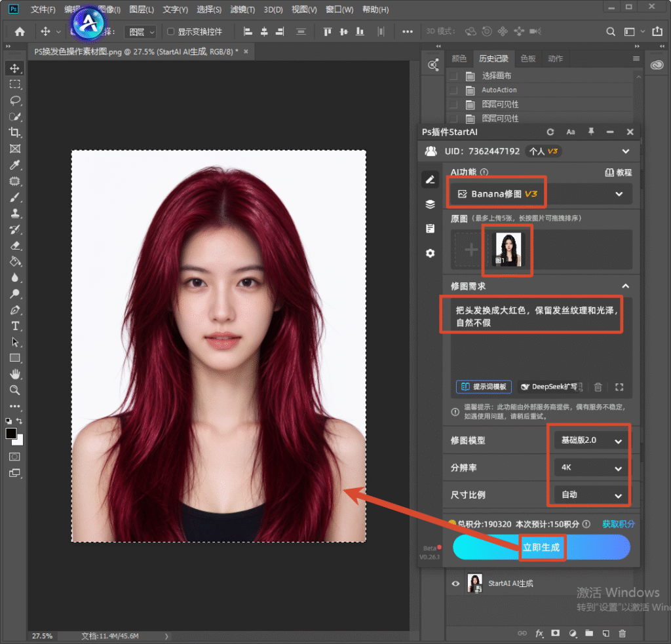Toggle visibility of StartAI AI生成 layer
Image resolution: width=671 pixels, height=644 pixels.
[456, 583]
